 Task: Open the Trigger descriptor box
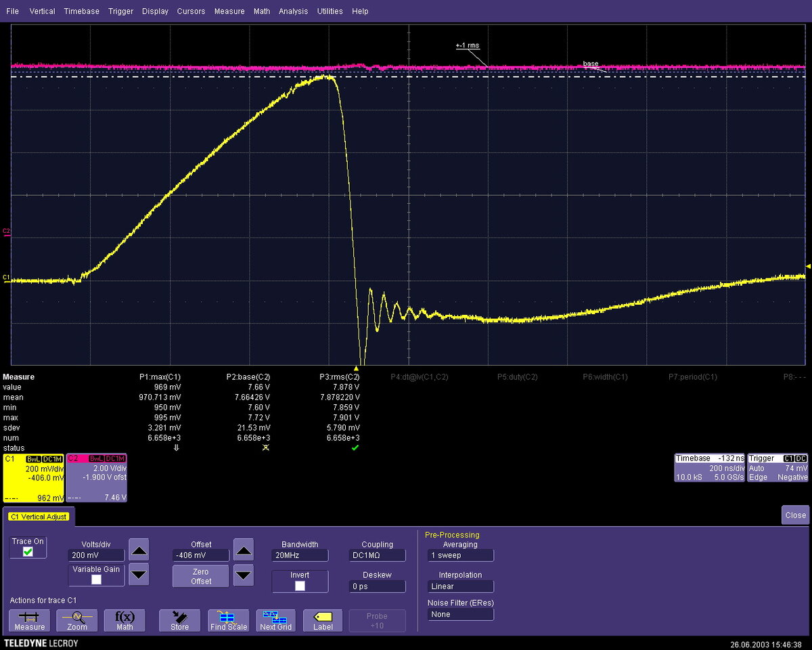(x=778, y=468)
